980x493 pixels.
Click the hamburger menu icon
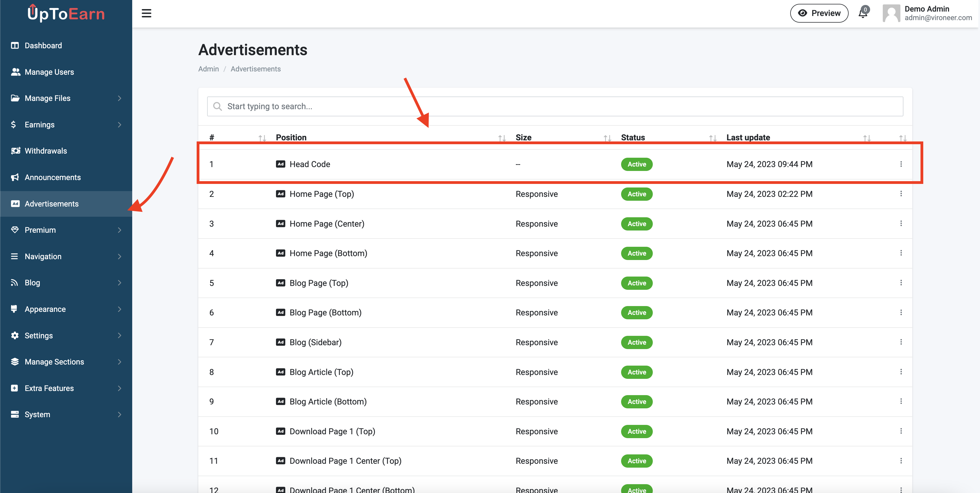point(147,13)
